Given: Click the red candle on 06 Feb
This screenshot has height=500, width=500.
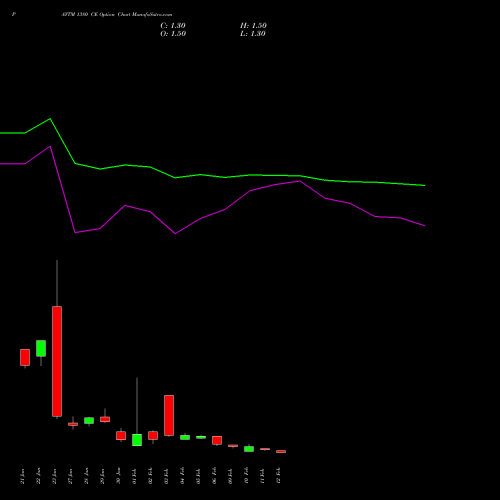Looking at the screenshot, I should click(x=217, y=440).
